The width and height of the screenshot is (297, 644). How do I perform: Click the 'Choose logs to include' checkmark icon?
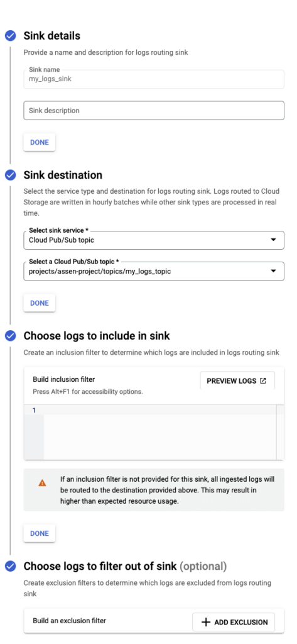(10, 336)
